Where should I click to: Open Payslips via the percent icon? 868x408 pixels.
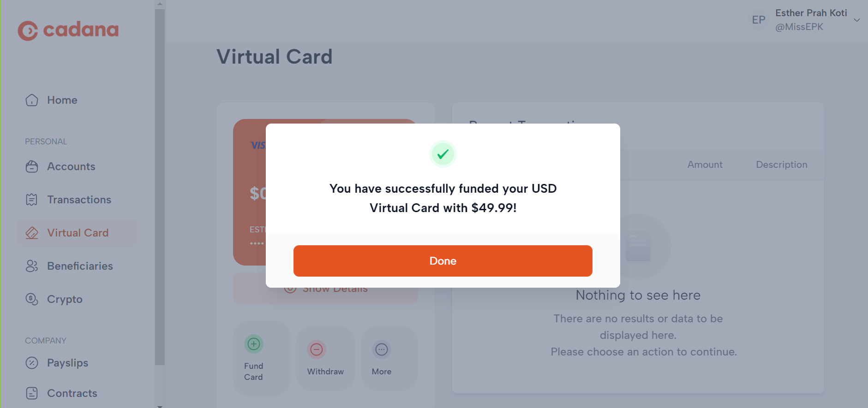click(x=32, y=363)
